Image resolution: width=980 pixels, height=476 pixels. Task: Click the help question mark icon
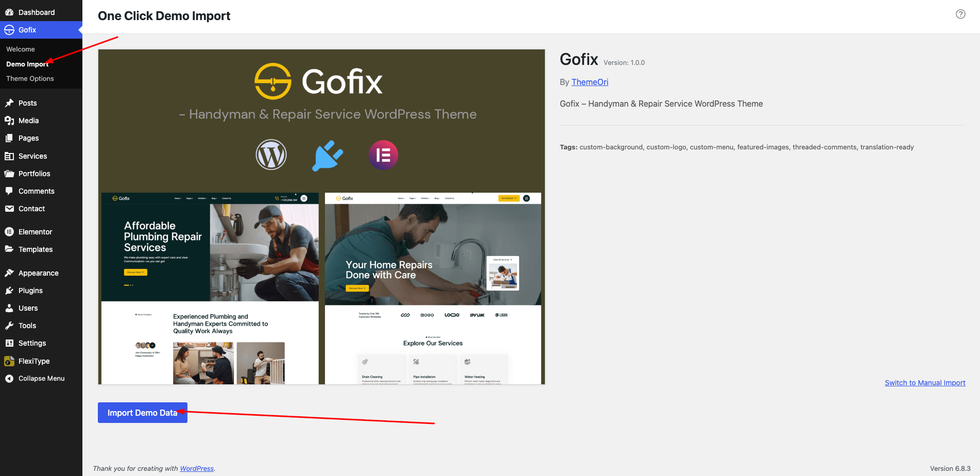pos(960,14)
